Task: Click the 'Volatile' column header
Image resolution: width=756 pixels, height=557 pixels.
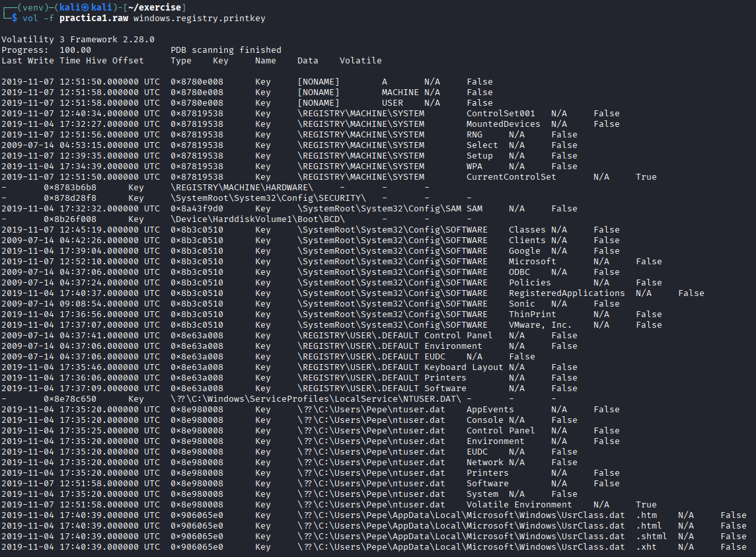Action: point(360,61)
